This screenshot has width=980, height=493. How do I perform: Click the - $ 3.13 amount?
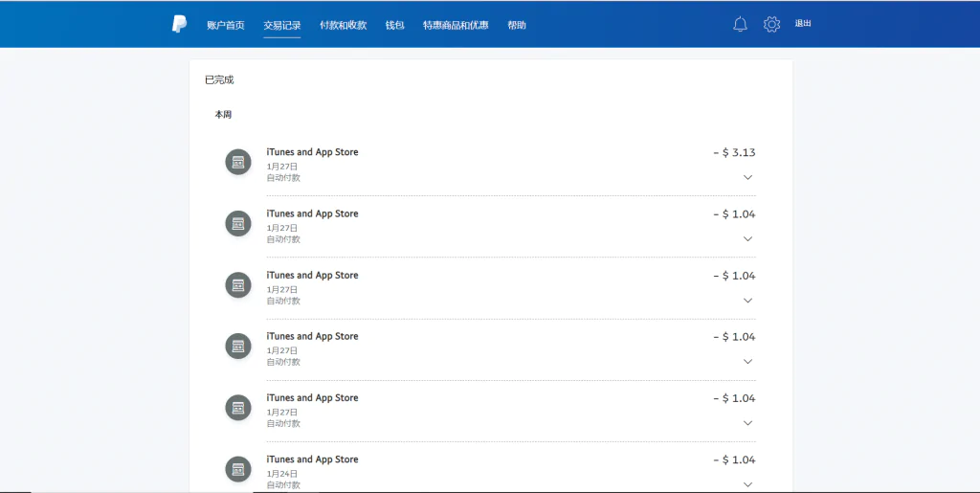click(x=734, y=152)
